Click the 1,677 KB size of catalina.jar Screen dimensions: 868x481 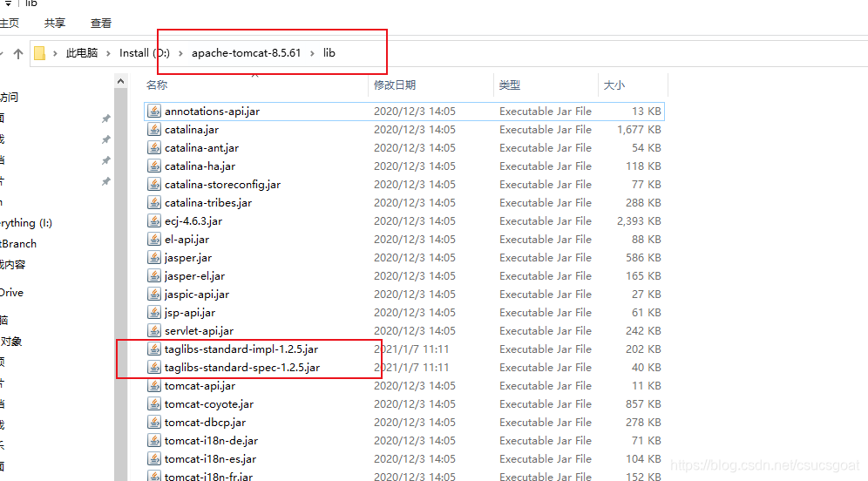pyautogui.click(x=639, y=130)
